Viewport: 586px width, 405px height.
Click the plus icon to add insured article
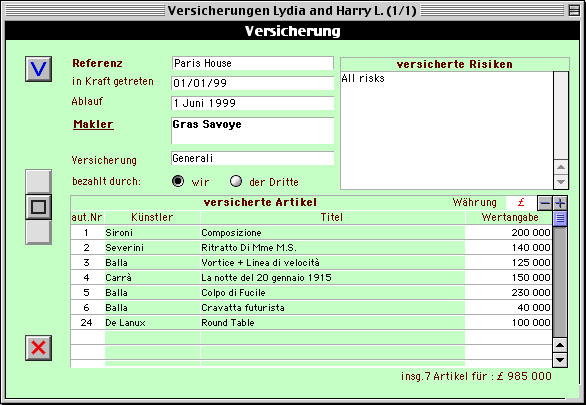[x=560, y=203]
